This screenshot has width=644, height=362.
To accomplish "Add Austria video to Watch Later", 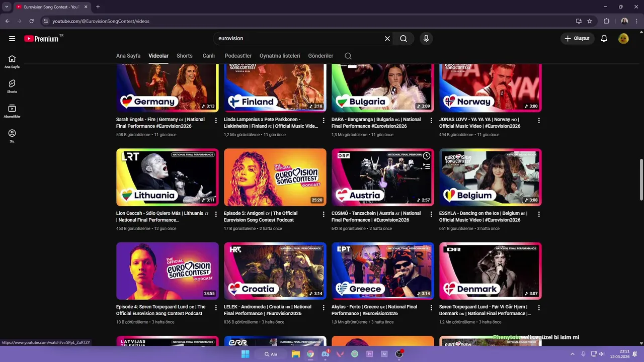I will (x=427, y=156).
